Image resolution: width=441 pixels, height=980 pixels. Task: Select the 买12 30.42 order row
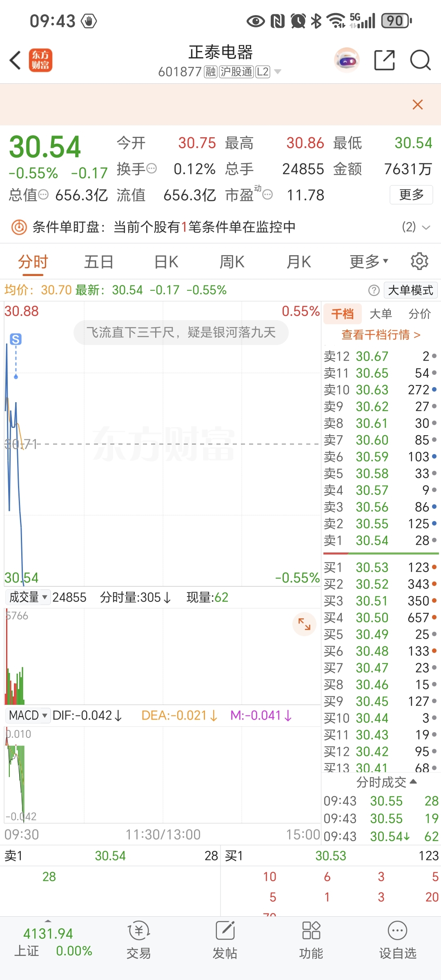click(380, 752)
